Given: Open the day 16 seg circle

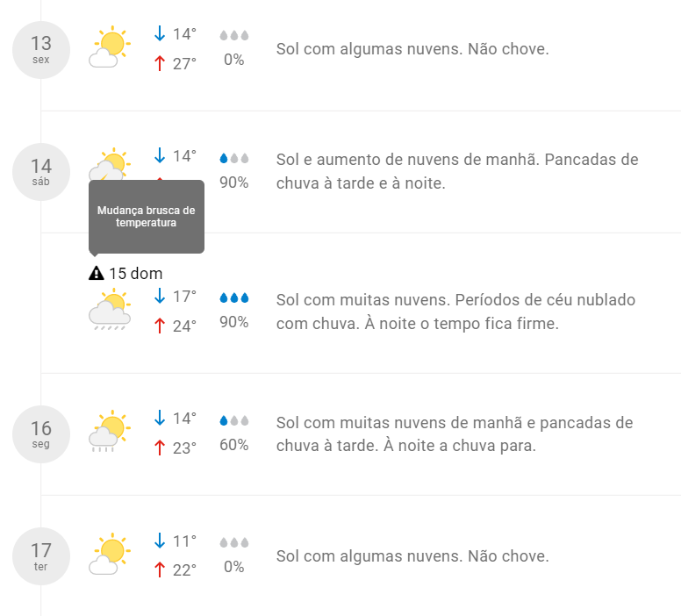Looking at the screenshot, I should (41, 434).
